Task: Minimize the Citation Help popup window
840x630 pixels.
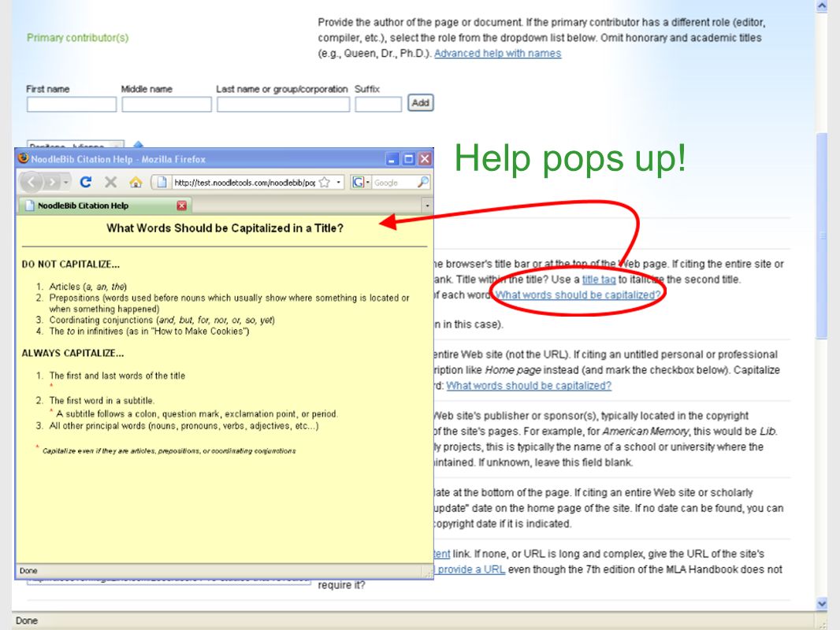Action: tap(392, 159)
